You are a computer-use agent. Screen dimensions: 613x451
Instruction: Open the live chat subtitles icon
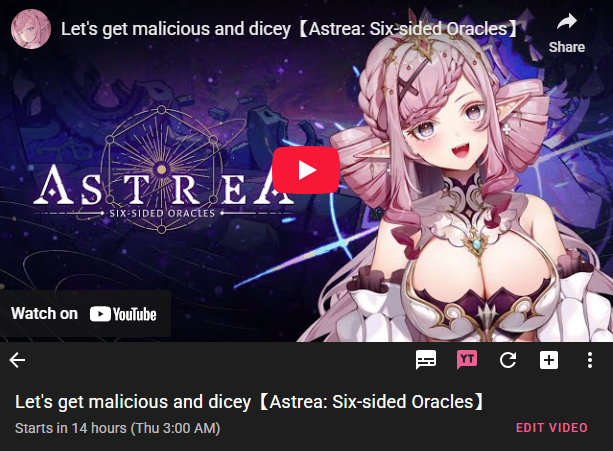(426, 360)
